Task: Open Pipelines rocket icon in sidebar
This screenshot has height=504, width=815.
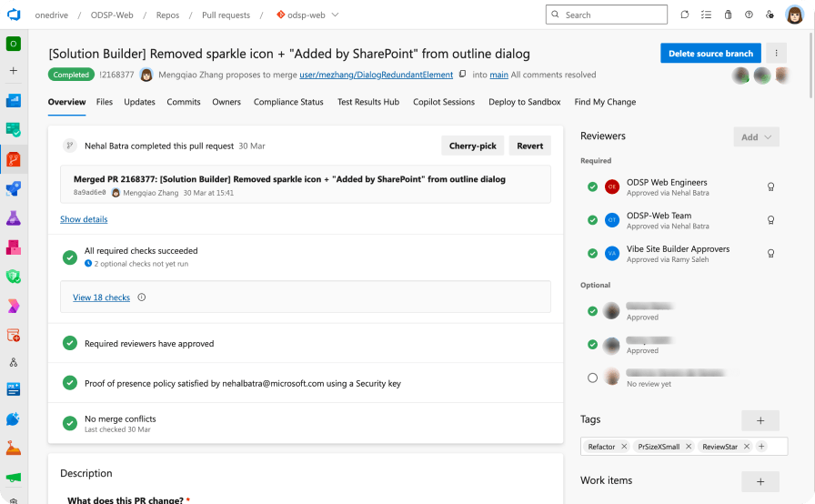Action: coord(14,188)
